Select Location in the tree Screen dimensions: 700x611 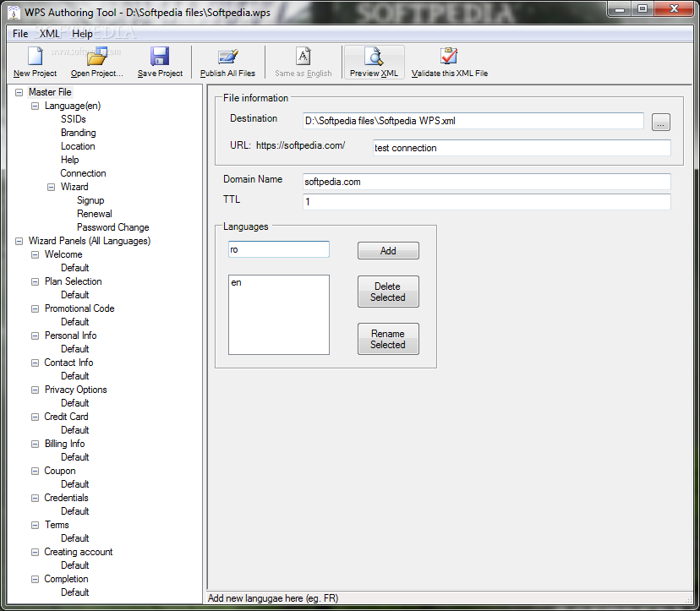click(x=78, y=146)
